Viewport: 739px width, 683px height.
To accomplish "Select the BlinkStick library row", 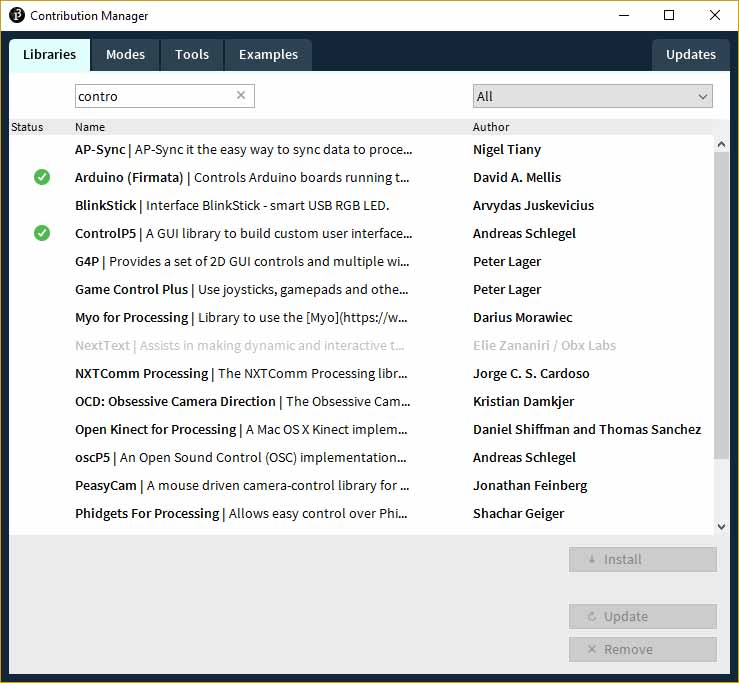I will (x=361, y=206).
